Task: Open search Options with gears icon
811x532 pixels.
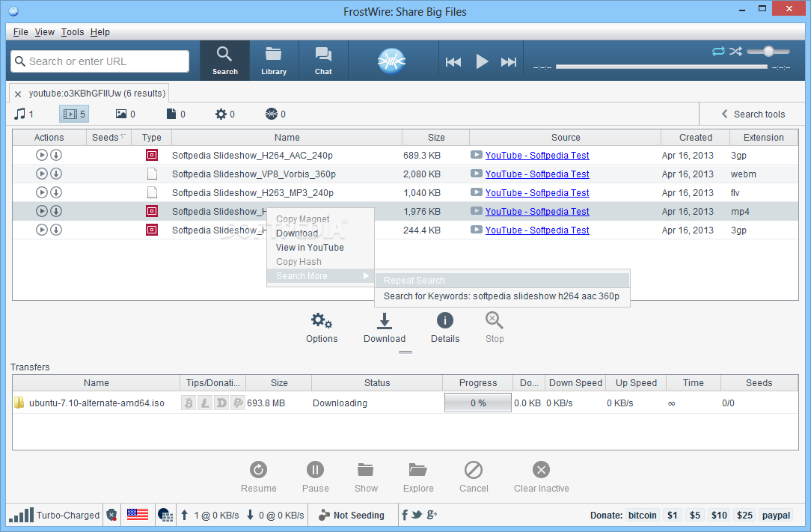Action: coord(322,328)
